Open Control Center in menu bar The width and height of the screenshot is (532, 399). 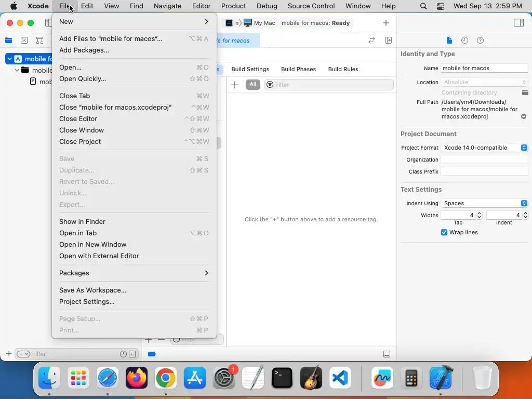441,6
